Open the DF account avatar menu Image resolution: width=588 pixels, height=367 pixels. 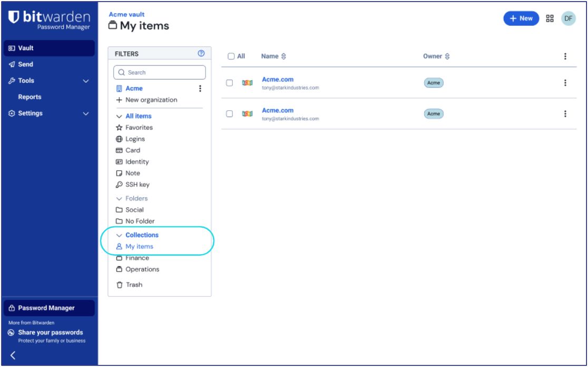coord(567,18)
